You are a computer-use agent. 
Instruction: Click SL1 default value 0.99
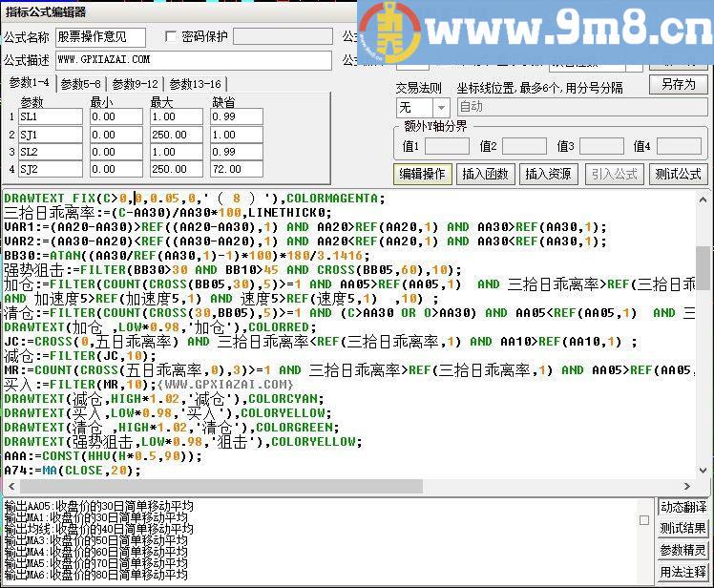[x=237, y=116]
